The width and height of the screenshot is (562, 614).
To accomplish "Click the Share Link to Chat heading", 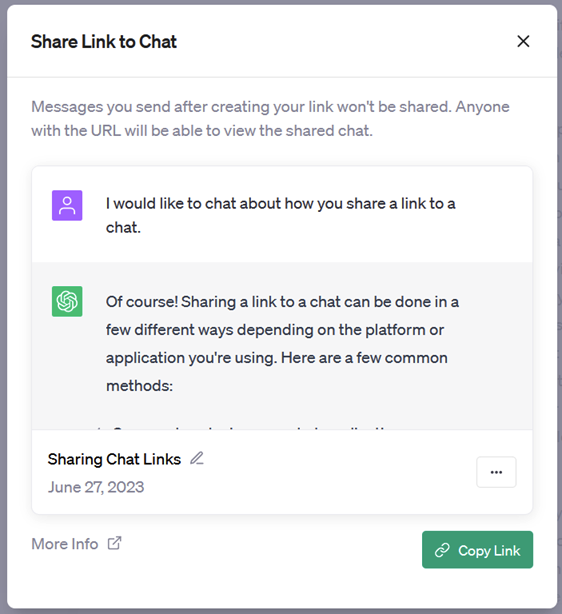I will (104, 42).
